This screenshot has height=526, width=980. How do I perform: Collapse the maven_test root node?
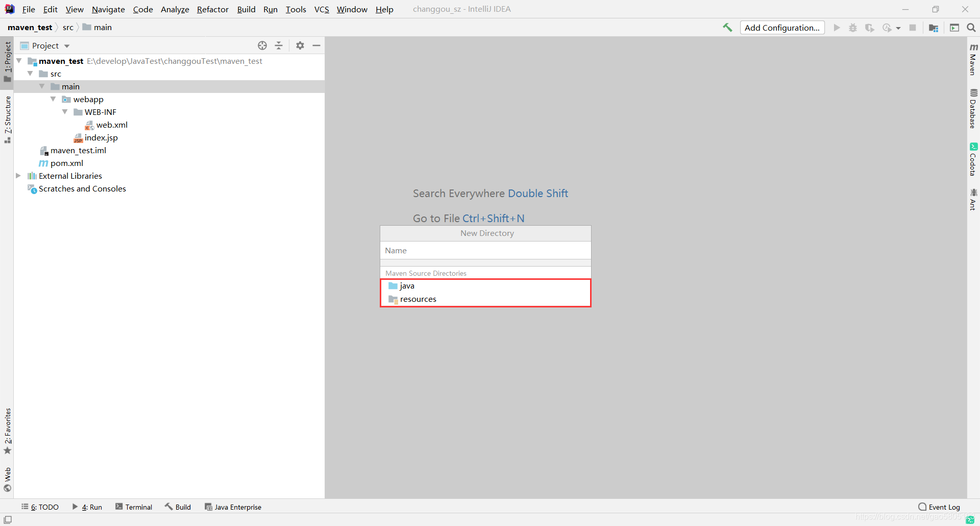[x=19, y=61]
